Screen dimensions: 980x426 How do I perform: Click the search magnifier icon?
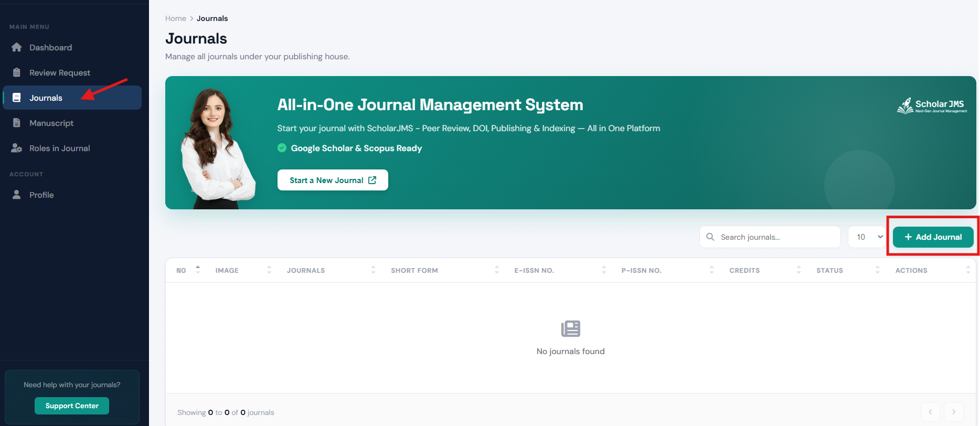coord(710,237)
